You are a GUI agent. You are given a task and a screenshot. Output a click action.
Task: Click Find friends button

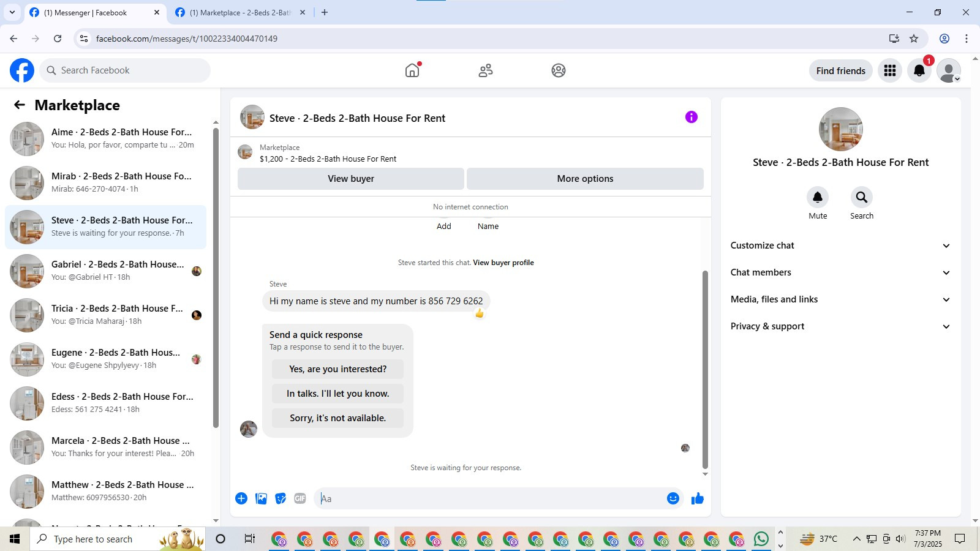[840, 70]
